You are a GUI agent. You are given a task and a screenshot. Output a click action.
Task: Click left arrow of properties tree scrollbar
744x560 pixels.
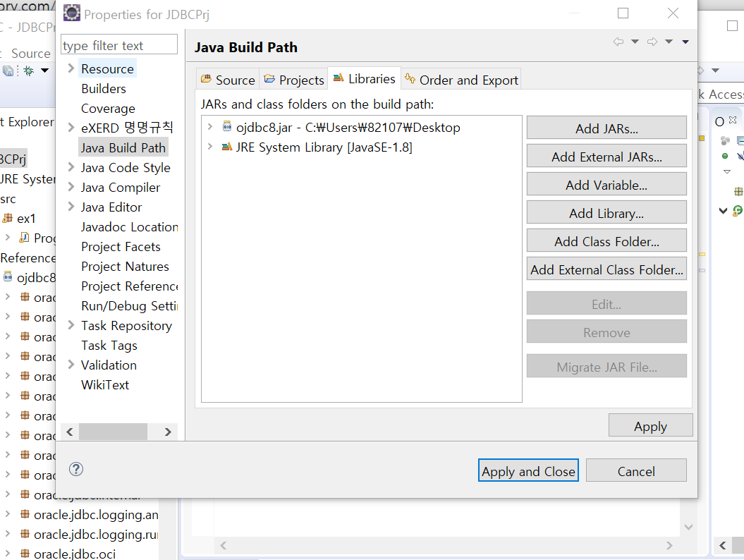(x=70, y=432)
